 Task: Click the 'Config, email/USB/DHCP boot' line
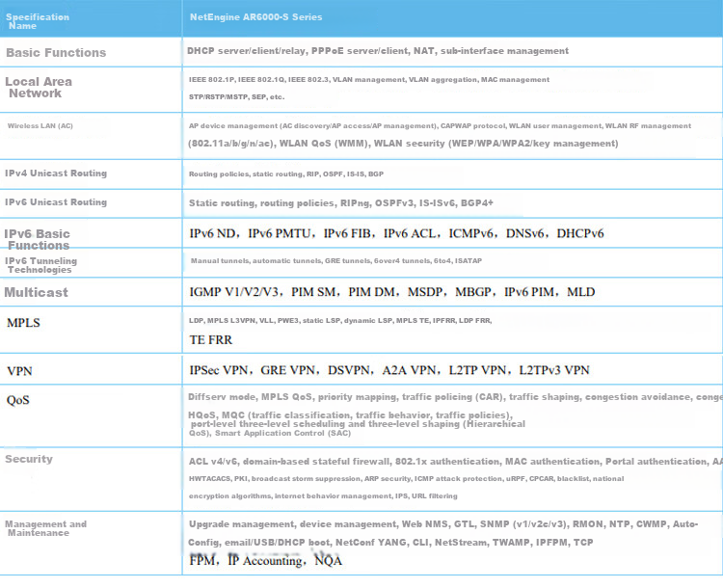point(390,543)
